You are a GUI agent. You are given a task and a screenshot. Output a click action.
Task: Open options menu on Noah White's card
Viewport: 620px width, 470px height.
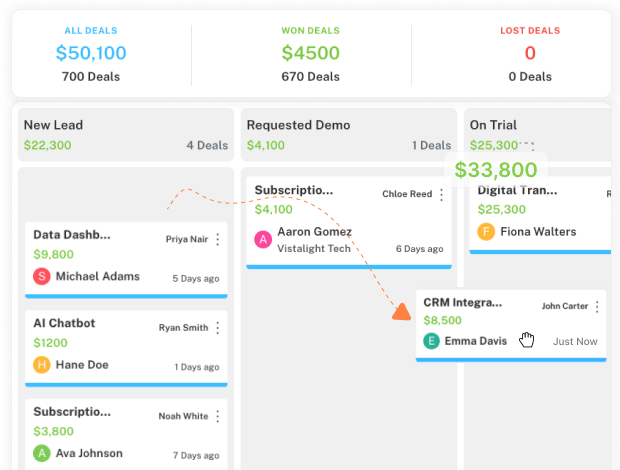[218, 416]
